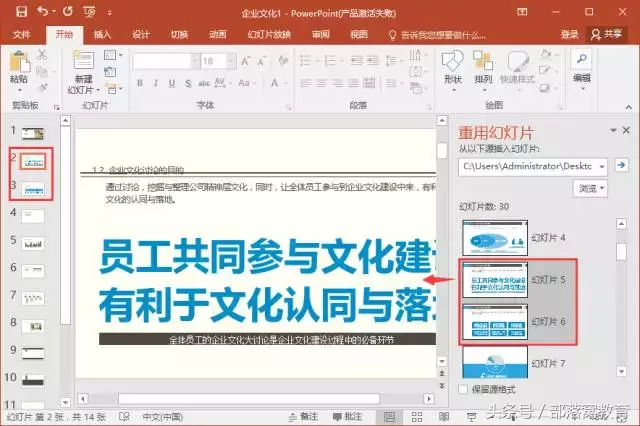This screenshot has width=640, height=426.
Task: Close the 重用幻灯片 pane with the X
Action: (626, 130)
